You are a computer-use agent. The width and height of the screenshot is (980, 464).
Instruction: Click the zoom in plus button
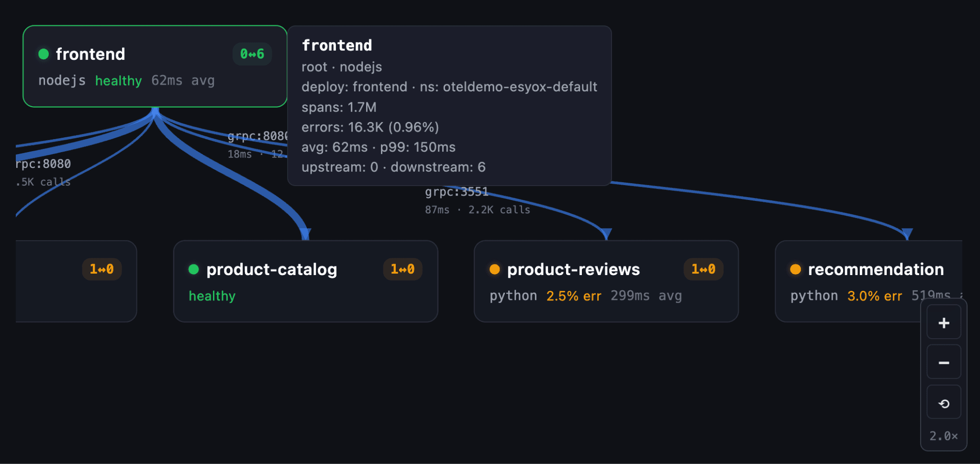(x=944, y=323)
